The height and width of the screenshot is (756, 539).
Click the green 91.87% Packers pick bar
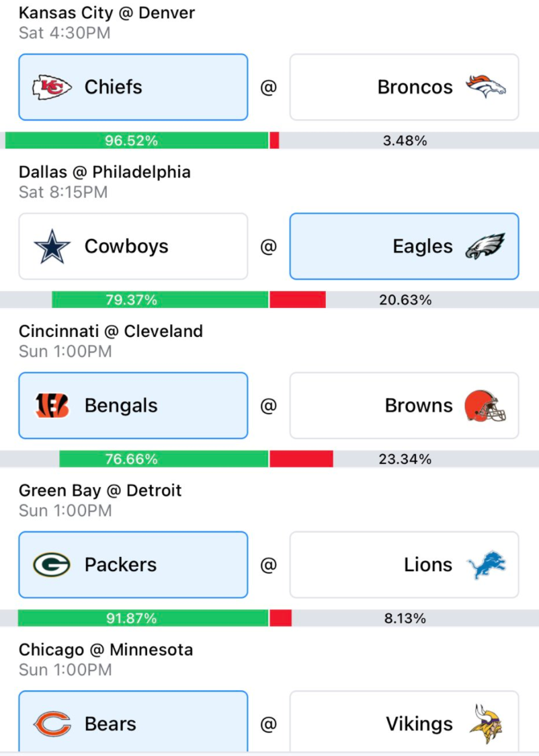click(143, 618)
